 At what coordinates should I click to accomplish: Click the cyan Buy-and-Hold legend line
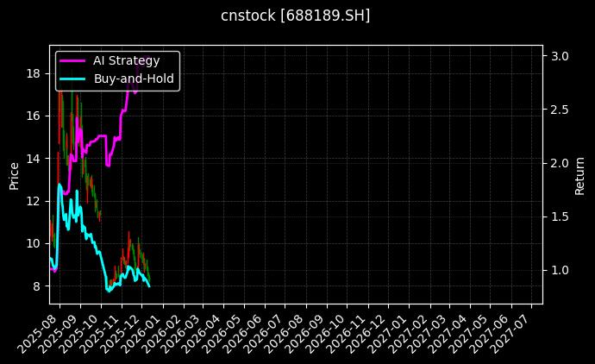(x=72, y=78)
